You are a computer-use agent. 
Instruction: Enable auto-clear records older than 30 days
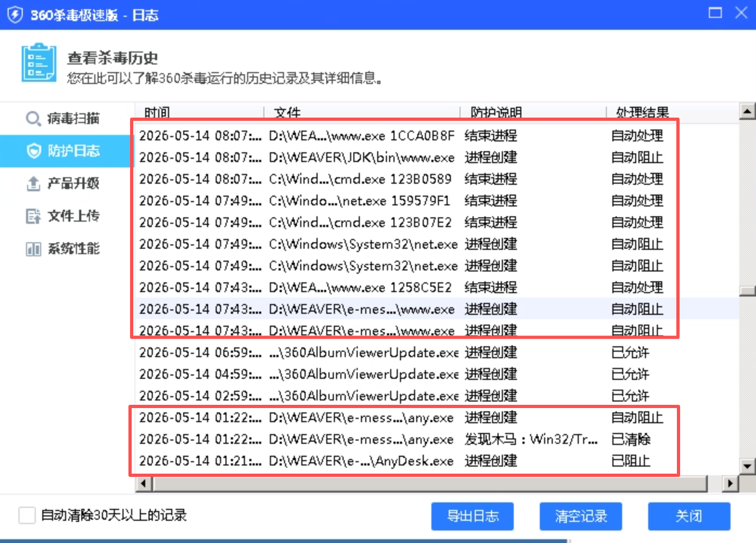point(27,515)
